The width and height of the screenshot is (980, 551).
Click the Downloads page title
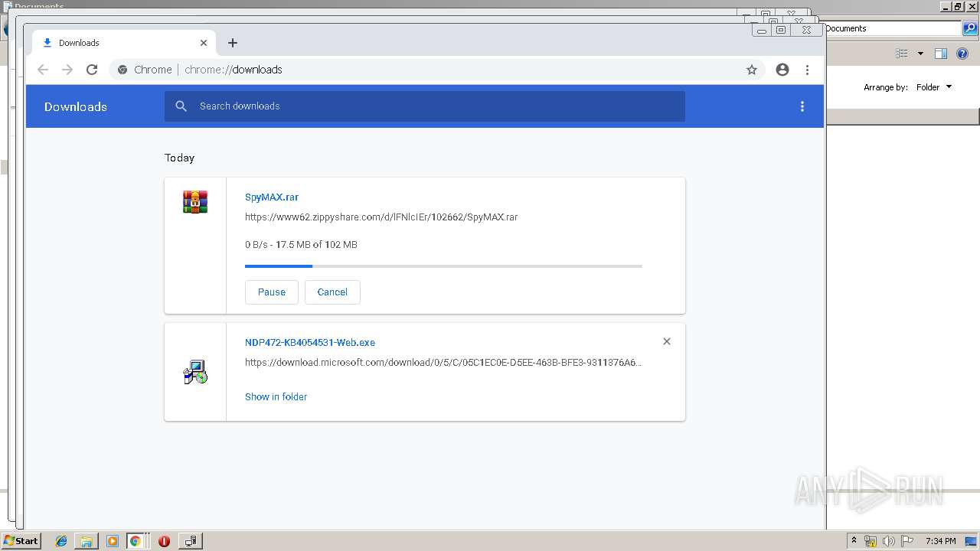click(x=76, y=106)
